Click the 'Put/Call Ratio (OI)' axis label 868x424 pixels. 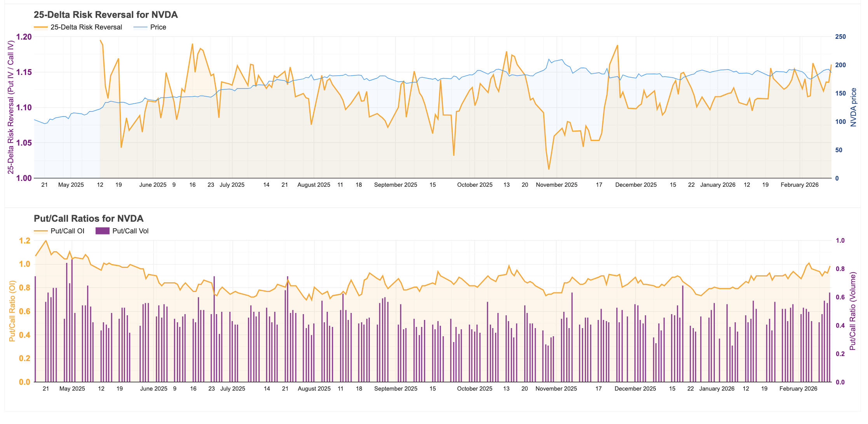12,311
